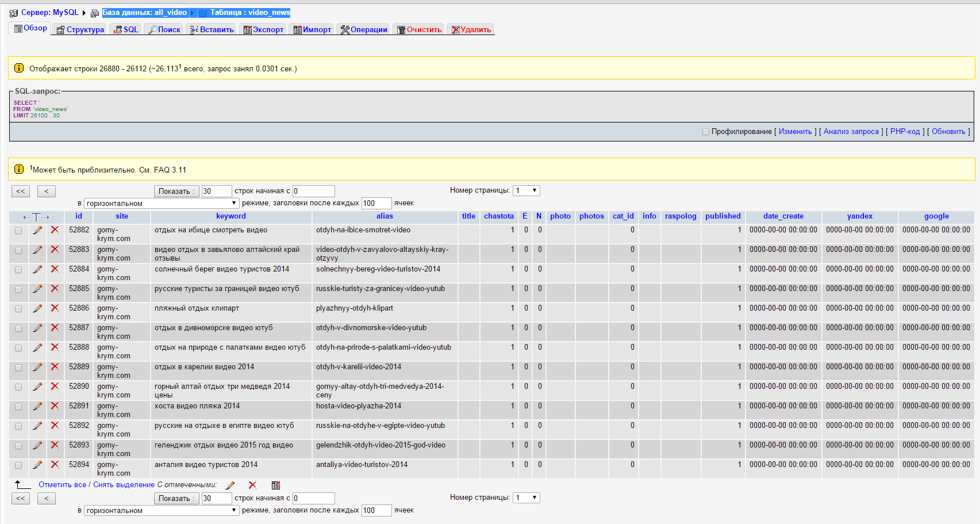Image resolution: width=980 pixels, height=524 pixels.
Task: Select checkbox for row 52885
Action: click(x=18, y=289)
